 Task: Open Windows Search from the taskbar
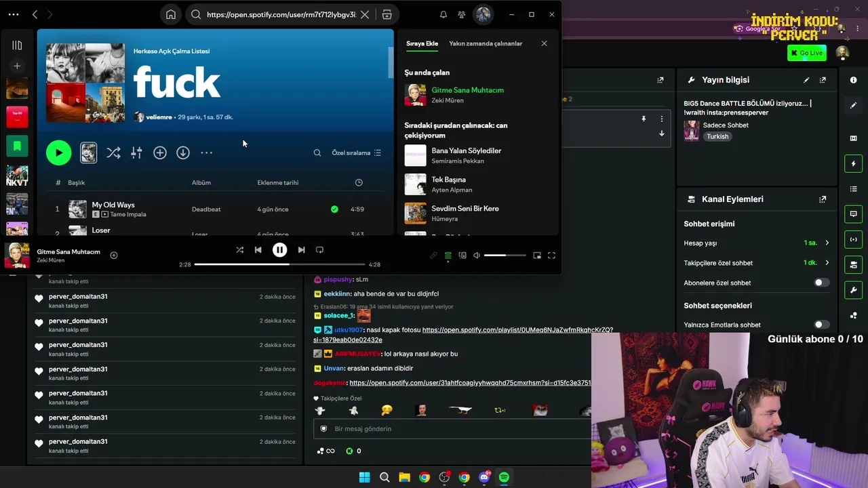point(384,477)
